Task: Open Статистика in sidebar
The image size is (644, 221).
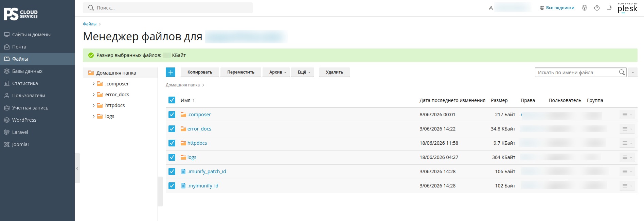Action: pos(37,83)
